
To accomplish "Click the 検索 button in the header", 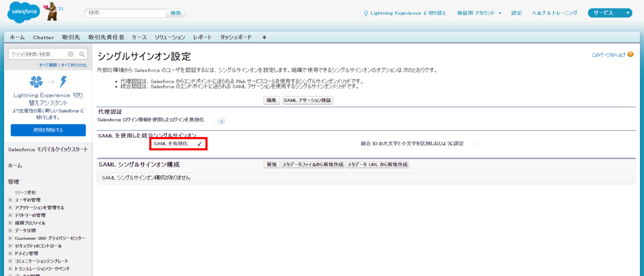I will point(175,13).
